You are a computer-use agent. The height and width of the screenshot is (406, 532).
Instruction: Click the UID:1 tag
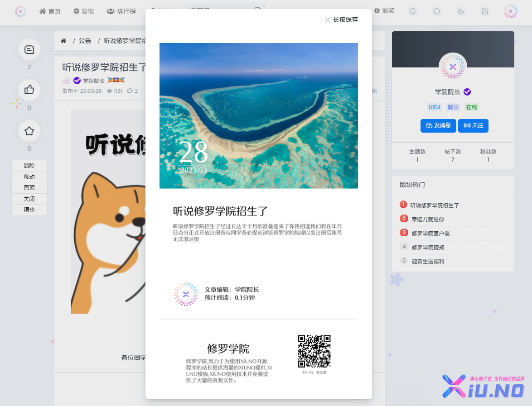tap(434, 107)
